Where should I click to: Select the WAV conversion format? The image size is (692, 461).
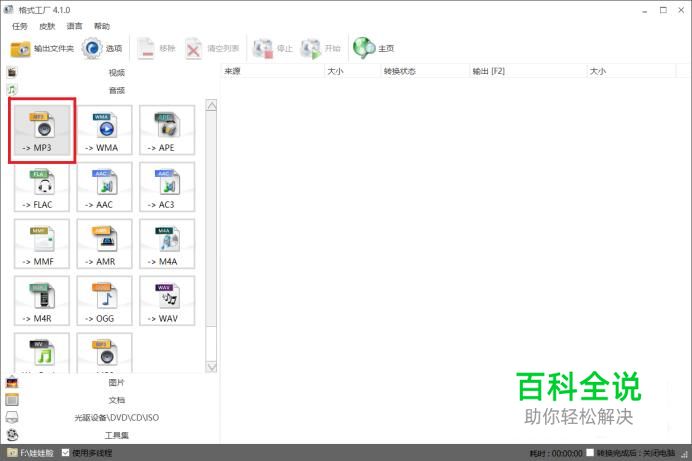(167, 301)
